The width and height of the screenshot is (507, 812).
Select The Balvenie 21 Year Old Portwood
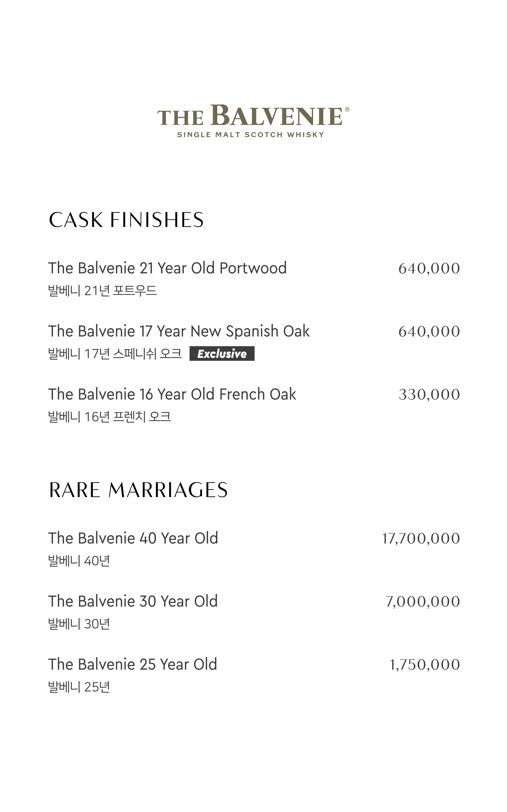(x=167, y=268)
